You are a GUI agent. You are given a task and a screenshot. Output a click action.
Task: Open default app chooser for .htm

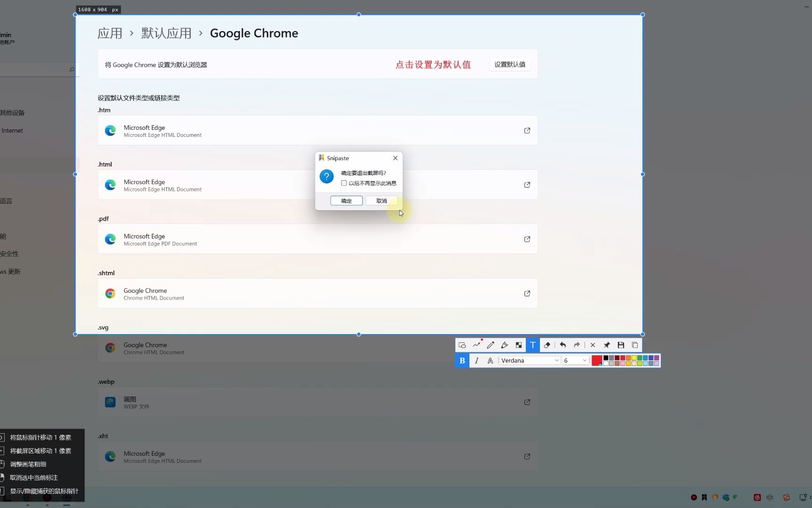coord(527,130)
